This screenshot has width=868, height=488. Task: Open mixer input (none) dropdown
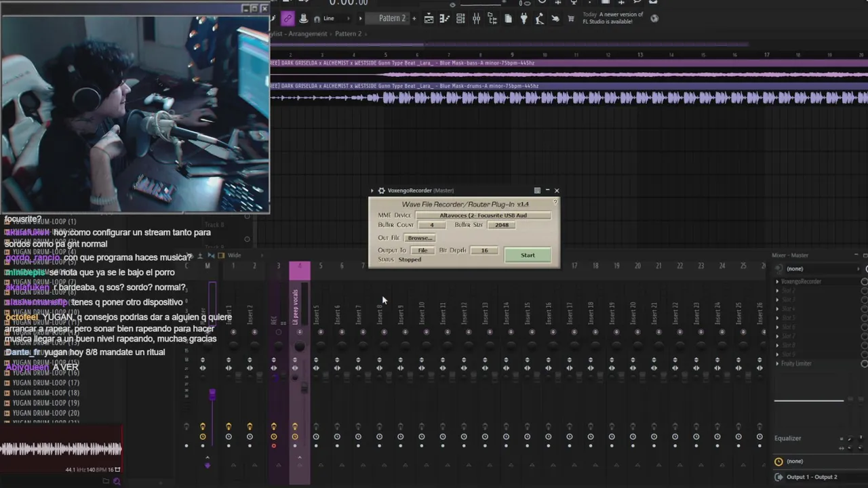(x=821, y=269)
